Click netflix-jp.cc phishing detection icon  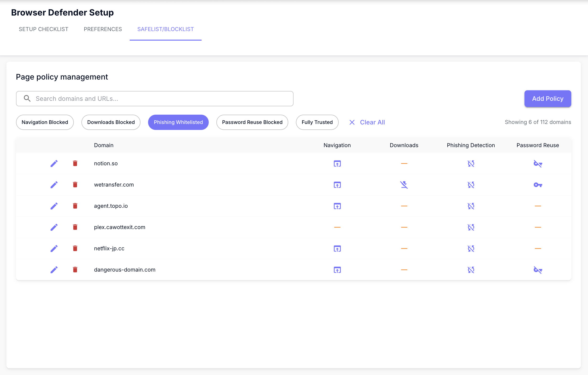coord(471,248)
